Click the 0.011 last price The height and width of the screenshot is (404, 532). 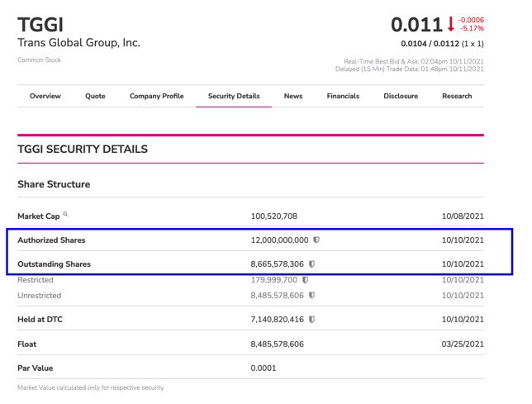tap(416, 25)
